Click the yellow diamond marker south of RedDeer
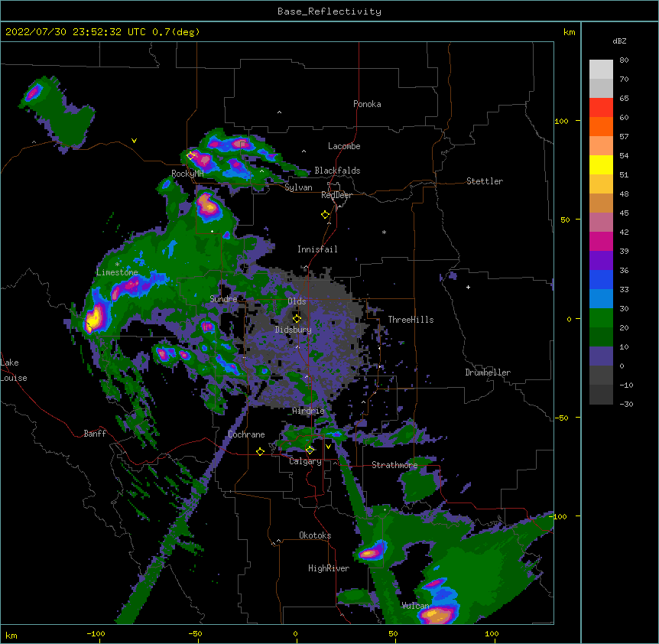659x644 pixels. (x=325, y=215)
